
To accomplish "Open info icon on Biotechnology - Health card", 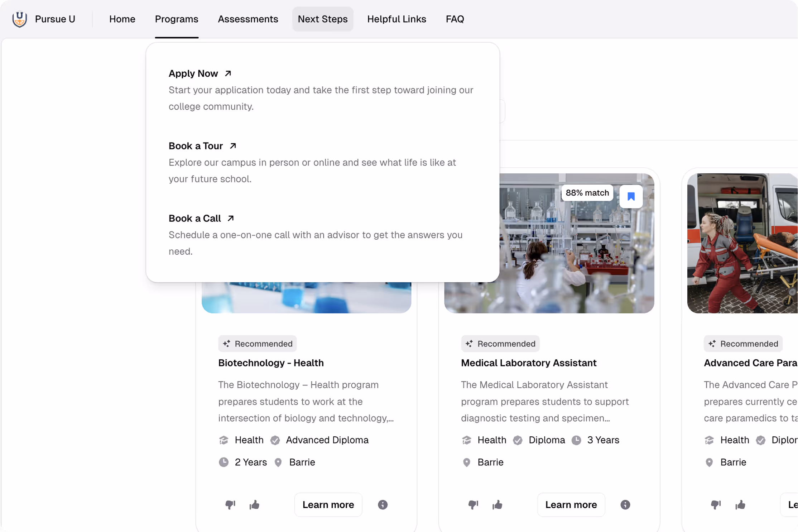I will [383, 505].
